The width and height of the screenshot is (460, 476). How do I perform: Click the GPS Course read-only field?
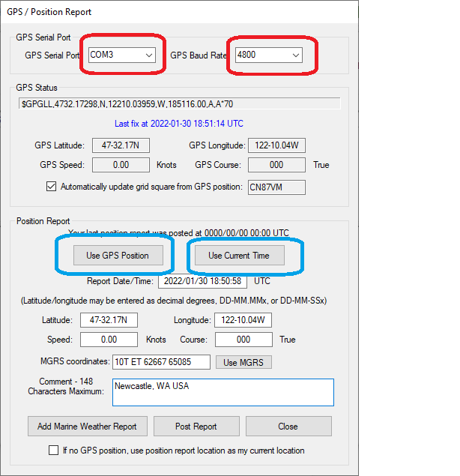[276, 165]
